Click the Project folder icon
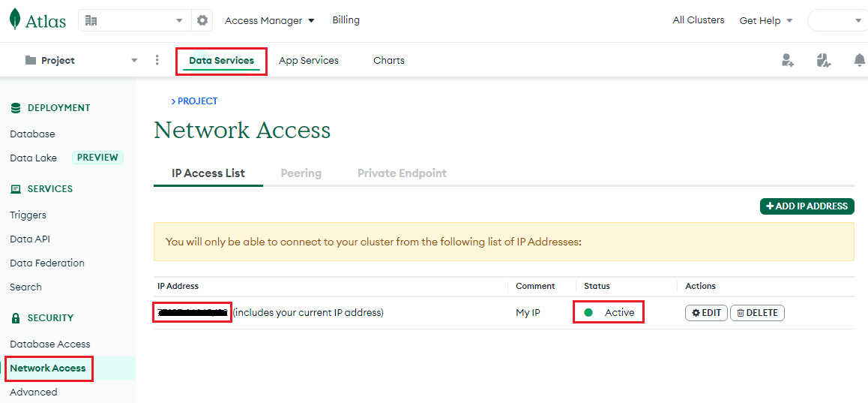 31,60
